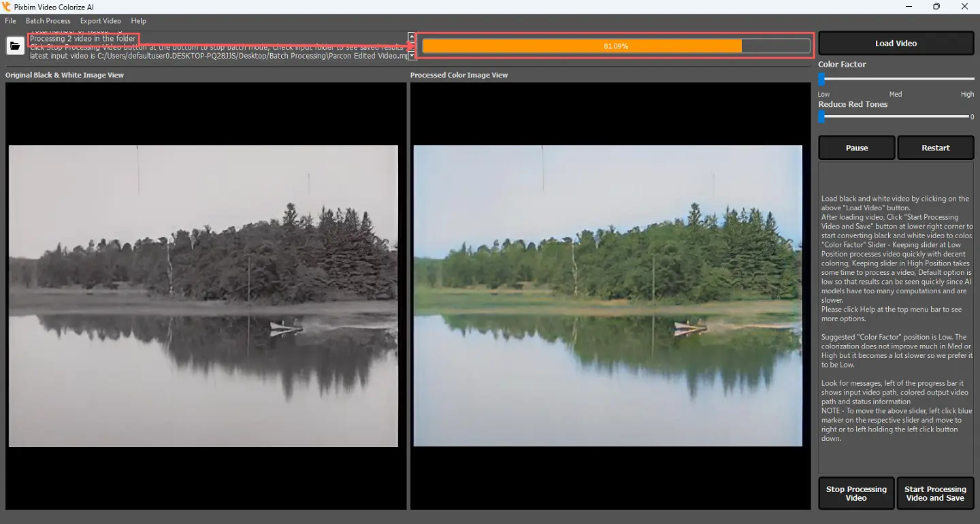
Task: Click the orange progress bar at 81.09%
Action: tap(616, 46)
